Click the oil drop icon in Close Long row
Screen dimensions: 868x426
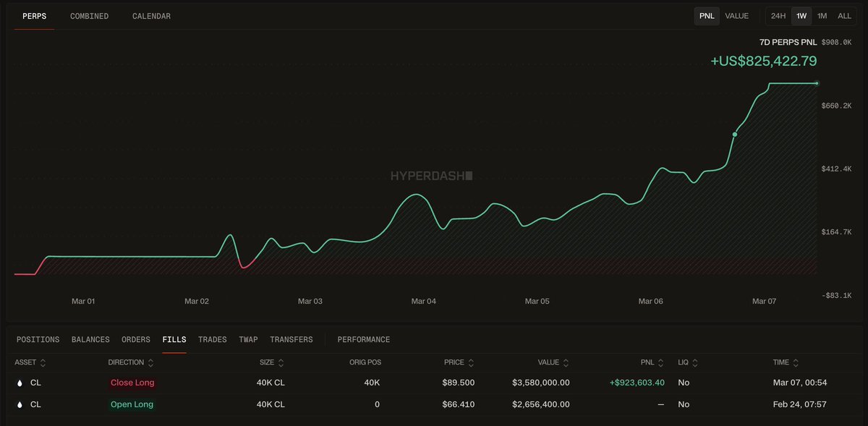tap(19, 383)
